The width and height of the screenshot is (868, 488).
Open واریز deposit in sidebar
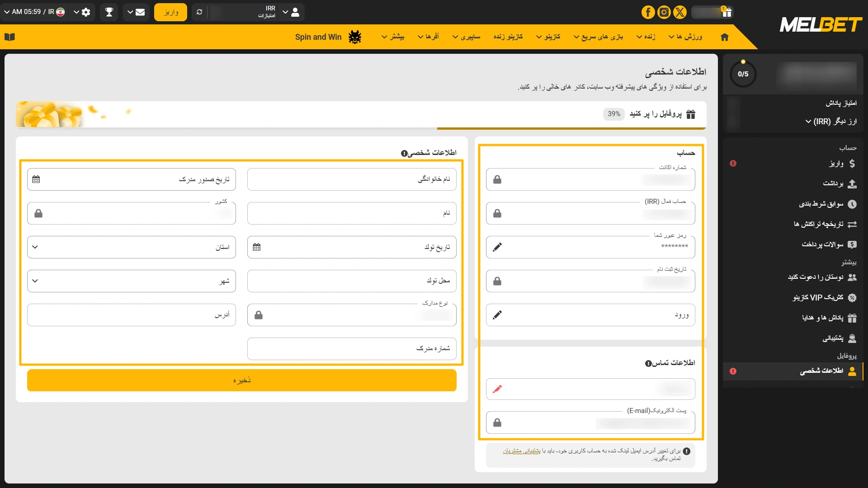coord(793,164)
